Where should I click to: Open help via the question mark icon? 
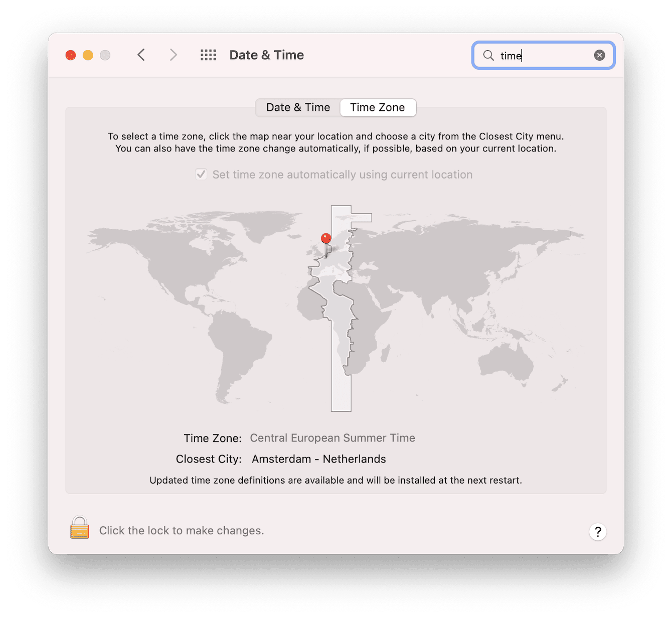pyautogui.click(x=598, y=532)
